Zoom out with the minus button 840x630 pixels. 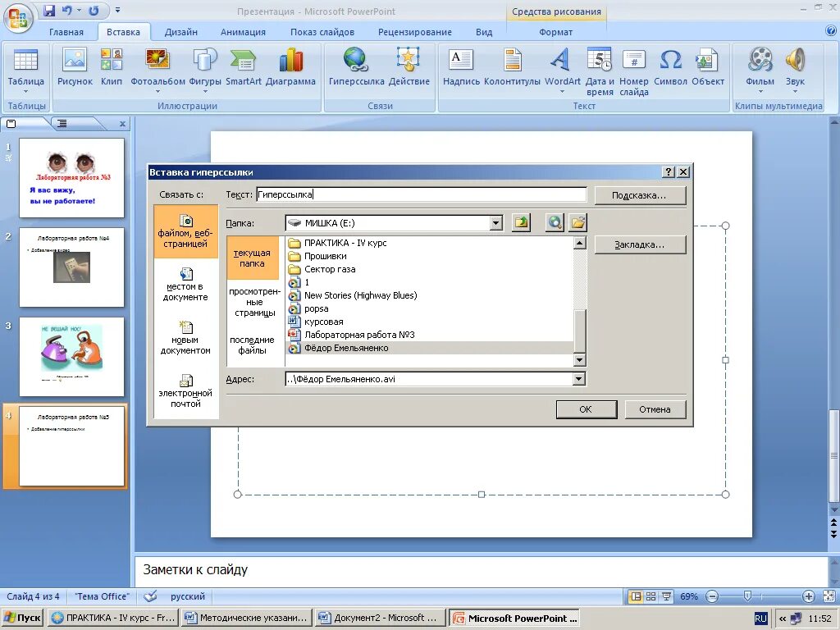pos(712,596)
